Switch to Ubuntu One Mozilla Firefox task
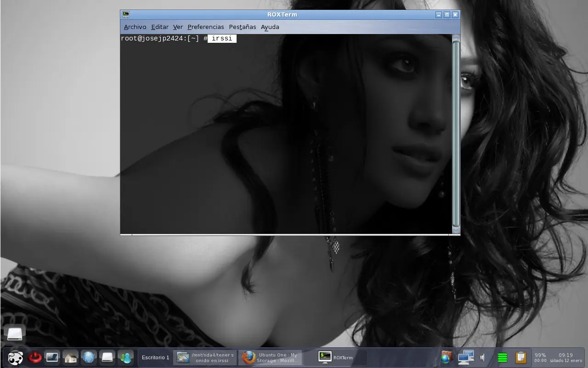 270,357
